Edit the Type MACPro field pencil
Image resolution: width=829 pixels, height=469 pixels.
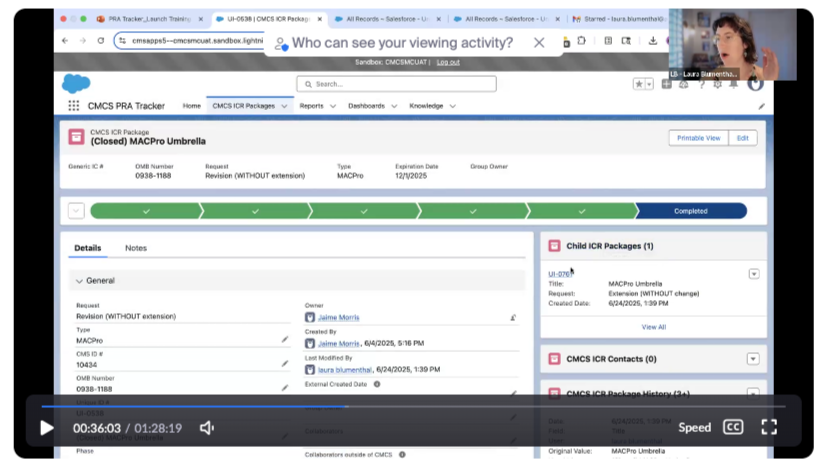pos(285,339)
